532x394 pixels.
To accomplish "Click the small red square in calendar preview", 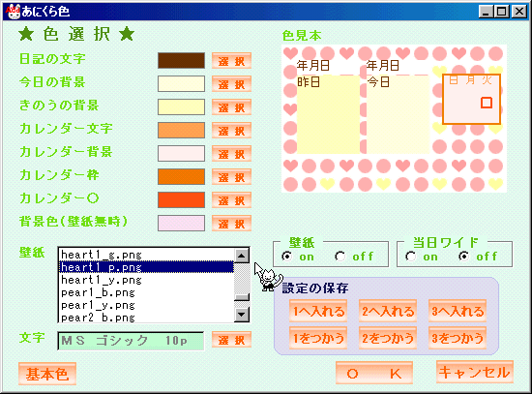I will point(487,103).
